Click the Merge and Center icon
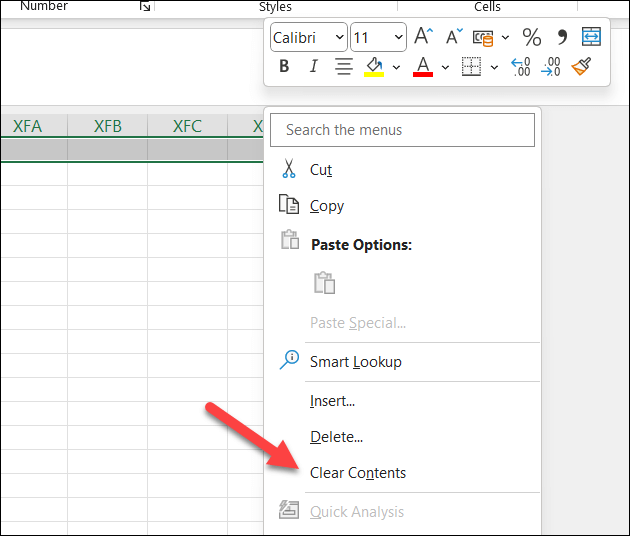This screenshot has width=630, height=536. [591, 37]
